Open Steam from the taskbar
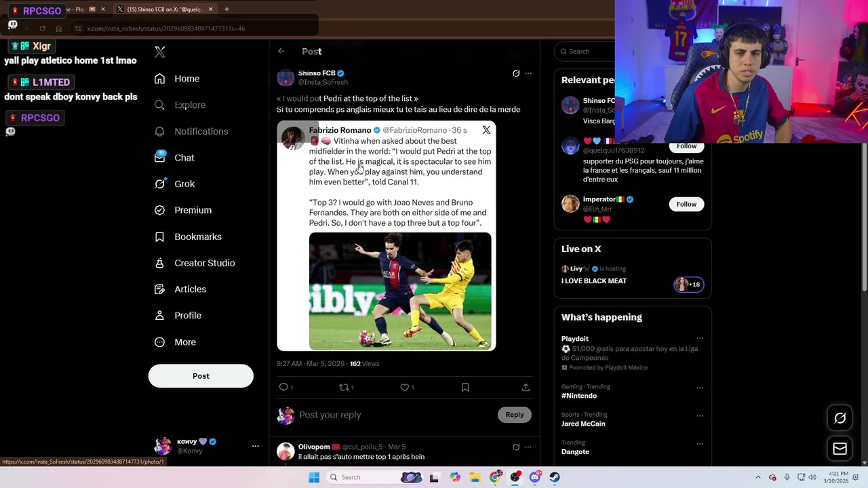Screen dimensions: 868x488 coord(555,477)
